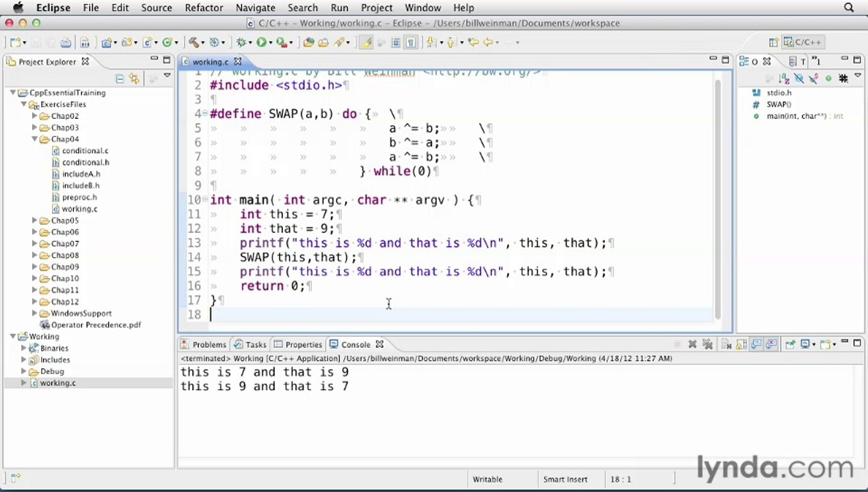Click the Print toolbar icon
This screenshot has width=868, height=492.
click(66, 42)
